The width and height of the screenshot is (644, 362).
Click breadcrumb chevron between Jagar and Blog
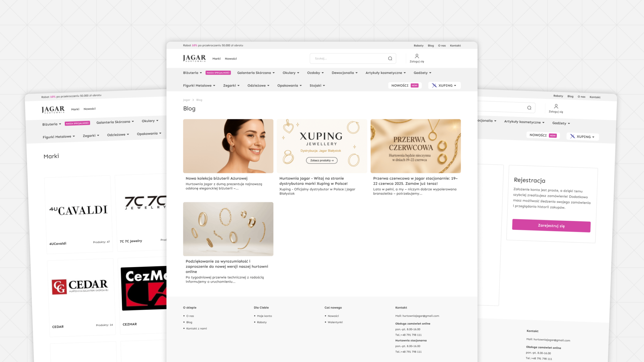pos(193,100)
